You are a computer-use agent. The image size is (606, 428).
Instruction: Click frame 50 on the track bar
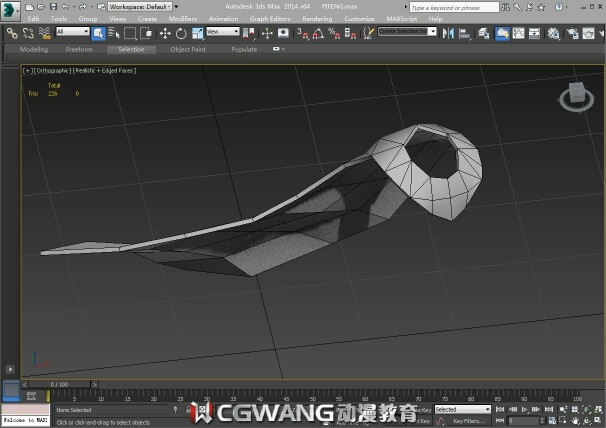tap(312, 396)
